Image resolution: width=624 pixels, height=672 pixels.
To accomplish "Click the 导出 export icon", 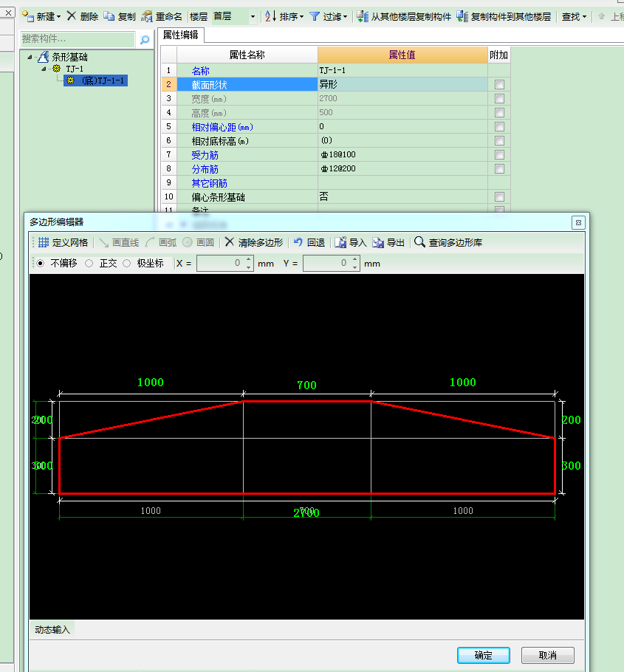I will (x=378, y=242).
